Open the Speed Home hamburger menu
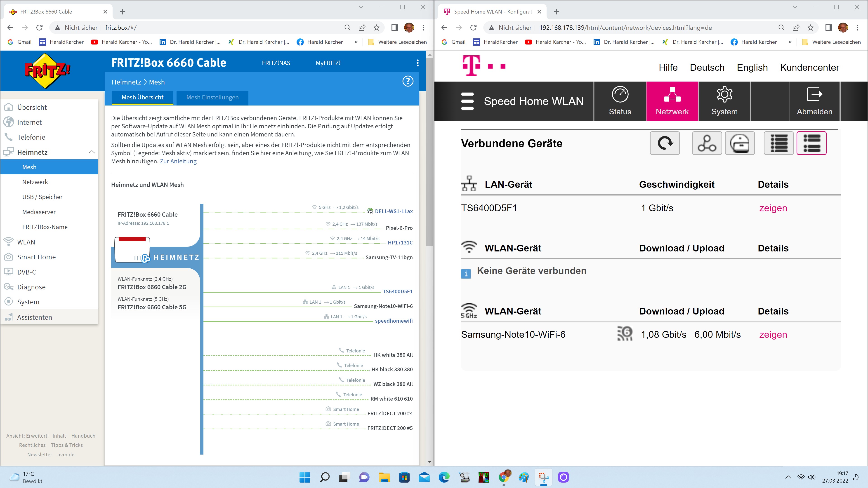This screenshot has height=488, width=868. click(467, 101)
